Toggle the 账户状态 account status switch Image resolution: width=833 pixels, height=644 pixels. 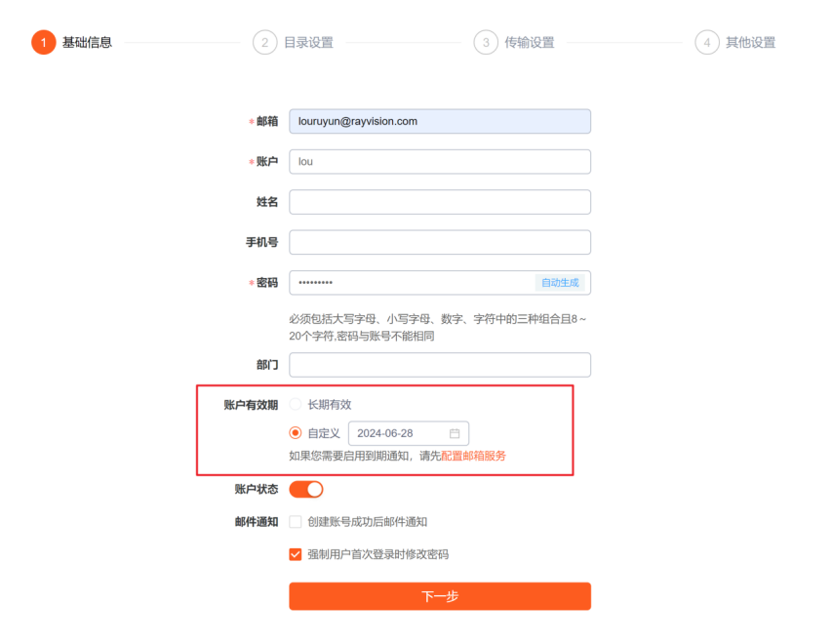305,488
